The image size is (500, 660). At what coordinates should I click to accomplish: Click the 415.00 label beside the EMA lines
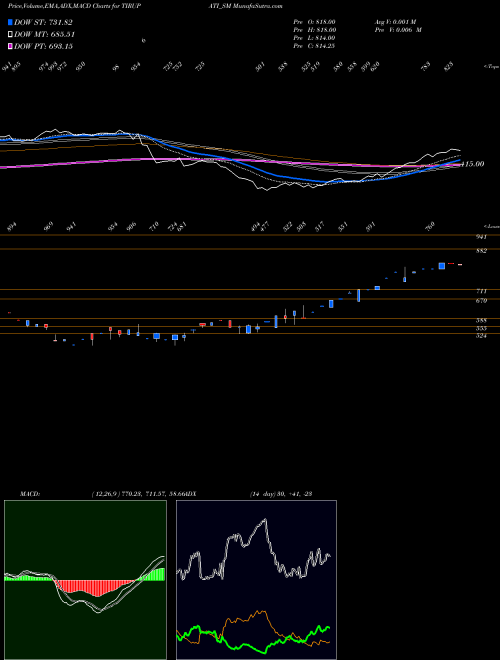(473, 164)
